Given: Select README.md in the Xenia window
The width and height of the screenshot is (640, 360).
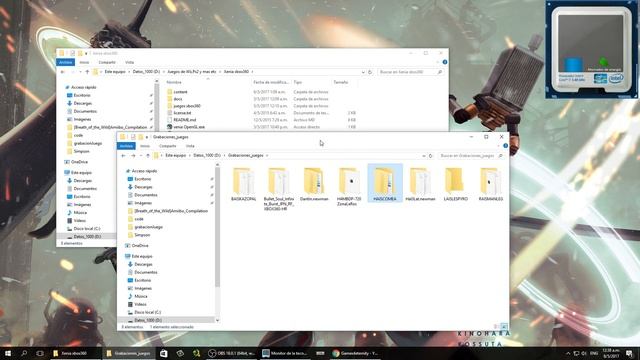Looking at the screenshot, I should tap(182, 120).
